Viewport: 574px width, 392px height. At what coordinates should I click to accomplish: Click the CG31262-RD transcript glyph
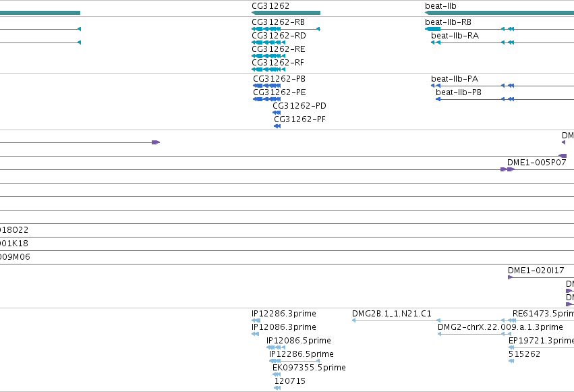pos(268,43)
